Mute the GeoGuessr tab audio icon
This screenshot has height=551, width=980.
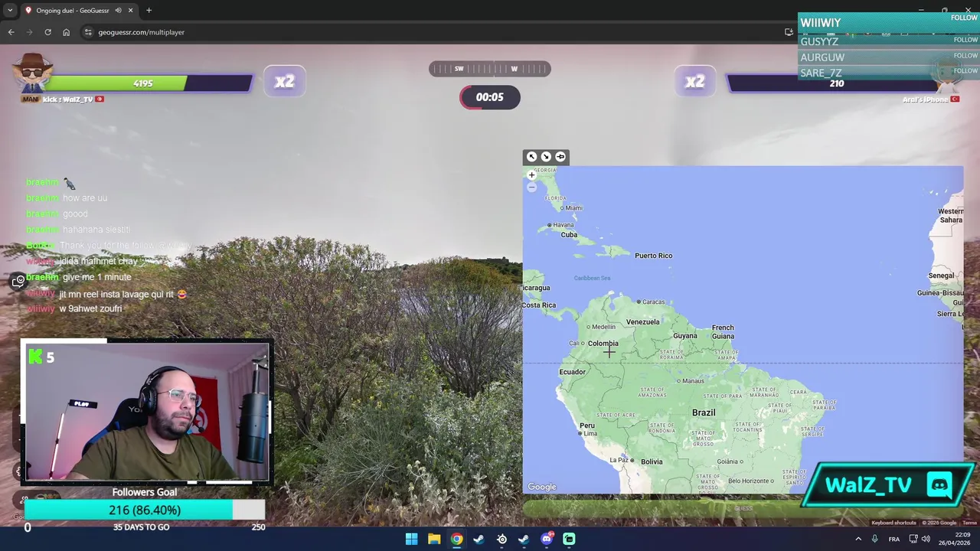[x=118, y=11]
